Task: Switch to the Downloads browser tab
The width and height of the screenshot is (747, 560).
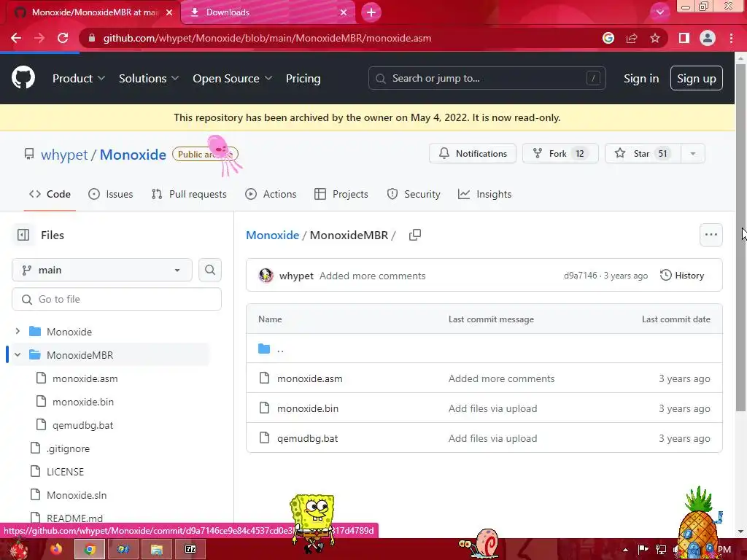Action: click(267, 12)
